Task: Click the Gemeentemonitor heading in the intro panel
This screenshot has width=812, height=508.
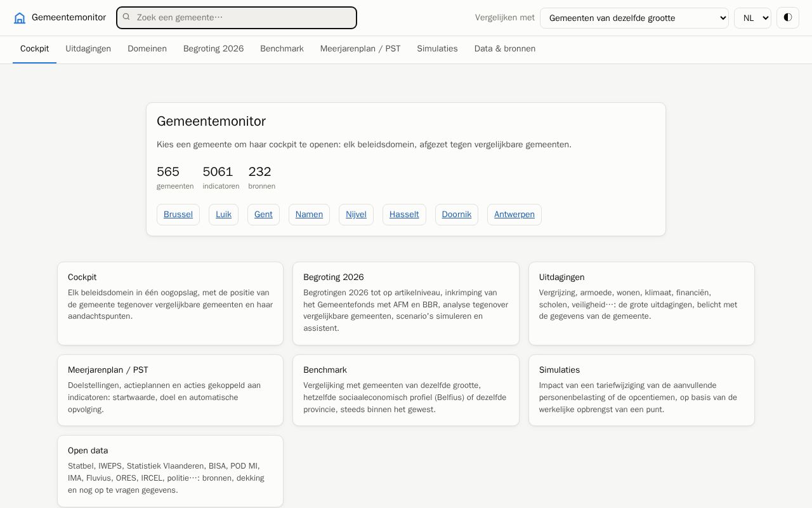Action: 211,121
